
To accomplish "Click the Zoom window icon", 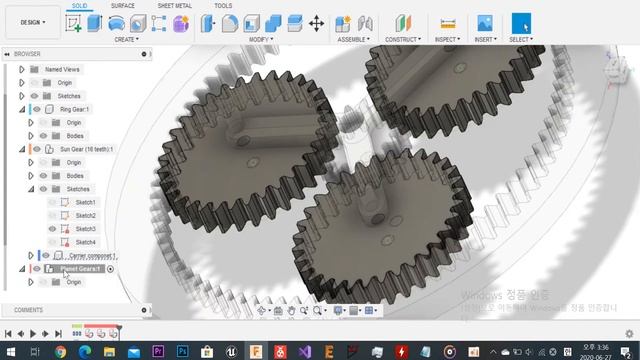I will (x=304, y=311).
